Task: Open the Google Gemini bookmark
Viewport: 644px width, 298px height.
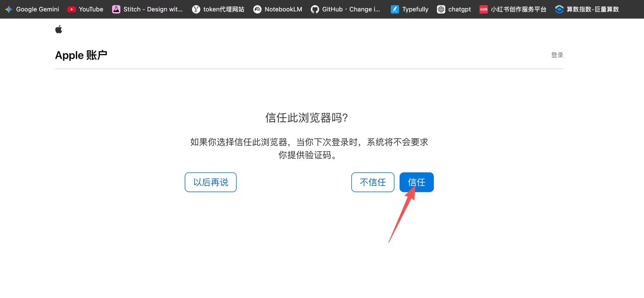Action: click(32, 9)
